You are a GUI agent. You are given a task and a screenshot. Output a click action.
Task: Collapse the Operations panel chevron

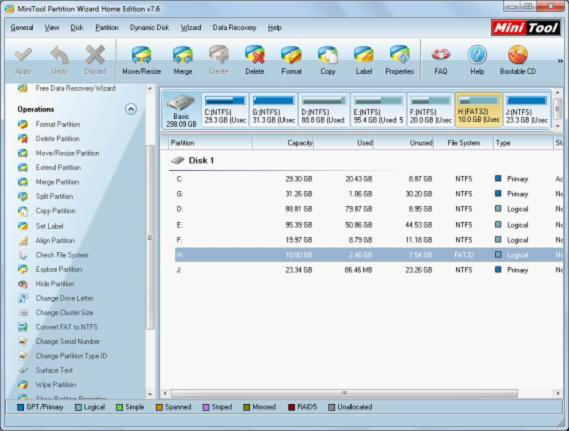pyautogui.click(x=131, y=109)
